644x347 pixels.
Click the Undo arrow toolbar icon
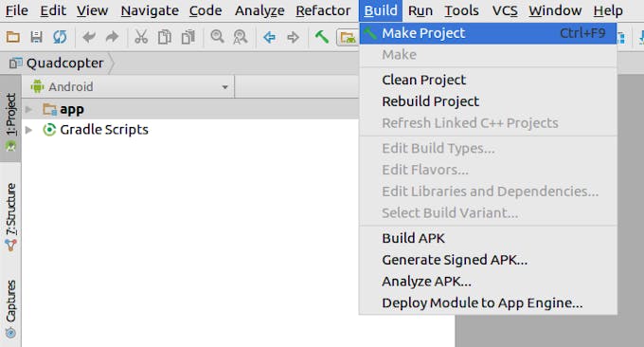(x=89, y=37)
